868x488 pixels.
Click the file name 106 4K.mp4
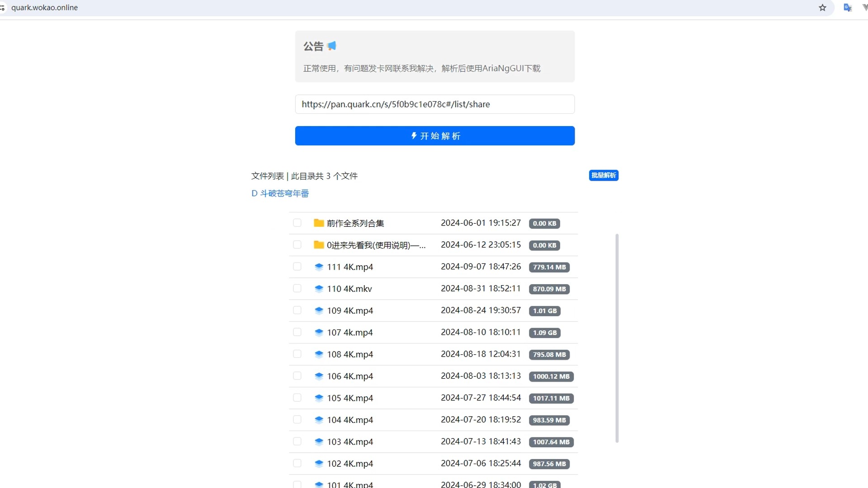click(x=350, y=376)
